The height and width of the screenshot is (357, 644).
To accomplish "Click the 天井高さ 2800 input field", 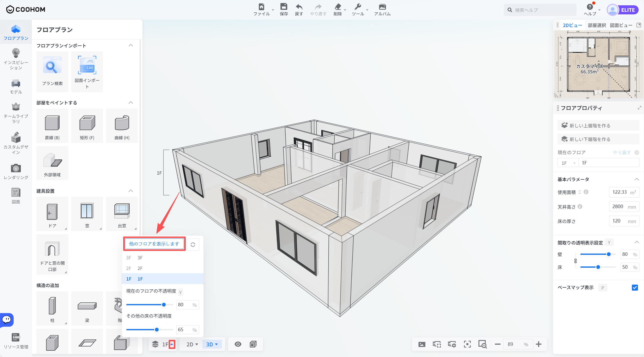I will click(x=624, y=206).
